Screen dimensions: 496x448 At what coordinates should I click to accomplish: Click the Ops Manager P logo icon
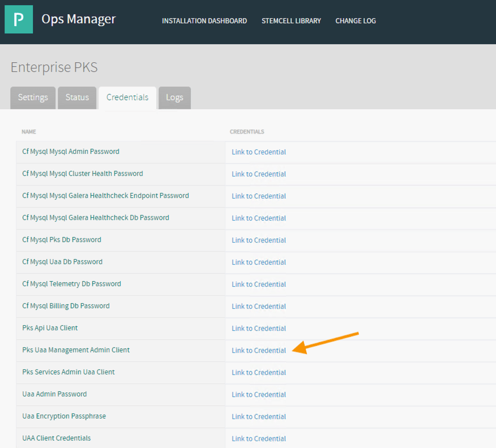pyautogui.click(x=19, y=20)
